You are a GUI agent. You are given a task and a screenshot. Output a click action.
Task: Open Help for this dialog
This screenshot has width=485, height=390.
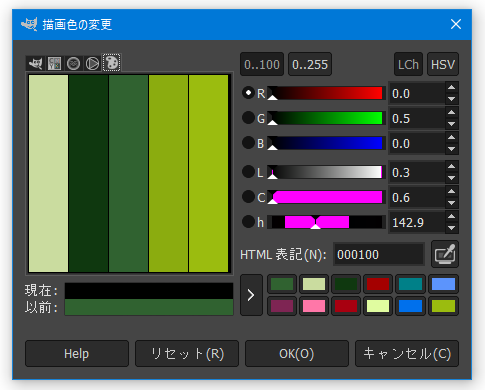77,354
